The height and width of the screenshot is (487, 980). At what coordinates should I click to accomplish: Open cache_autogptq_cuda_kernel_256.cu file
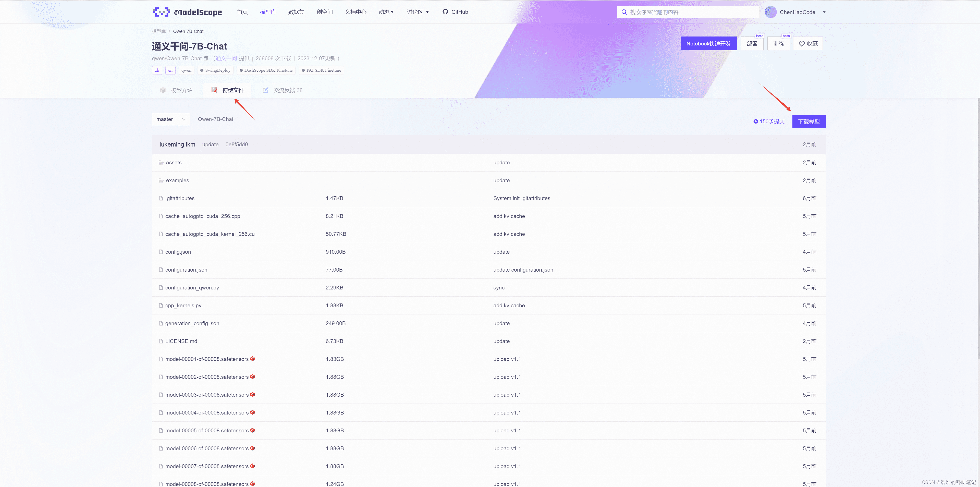tap(210, 234)
